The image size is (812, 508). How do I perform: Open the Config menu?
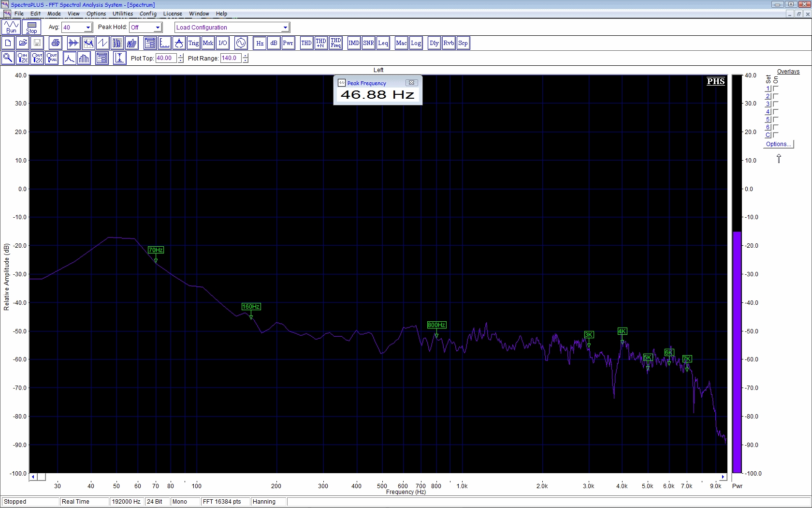148,14
